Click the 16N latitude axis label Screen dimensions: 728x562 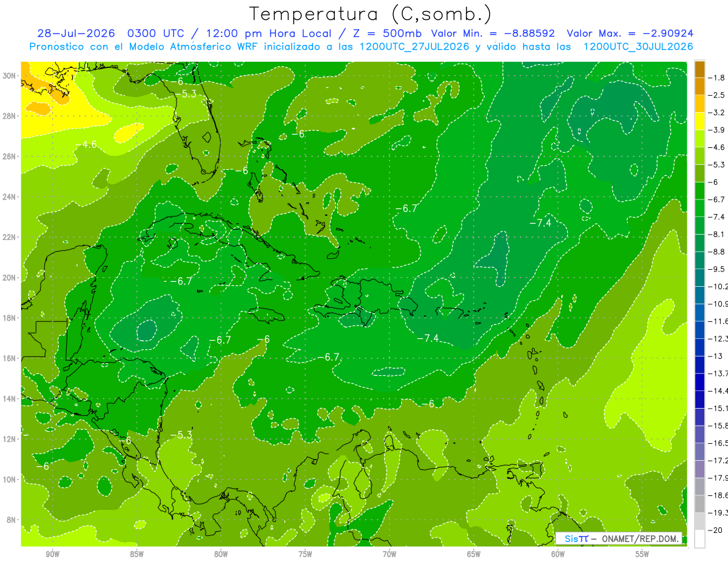10,358
